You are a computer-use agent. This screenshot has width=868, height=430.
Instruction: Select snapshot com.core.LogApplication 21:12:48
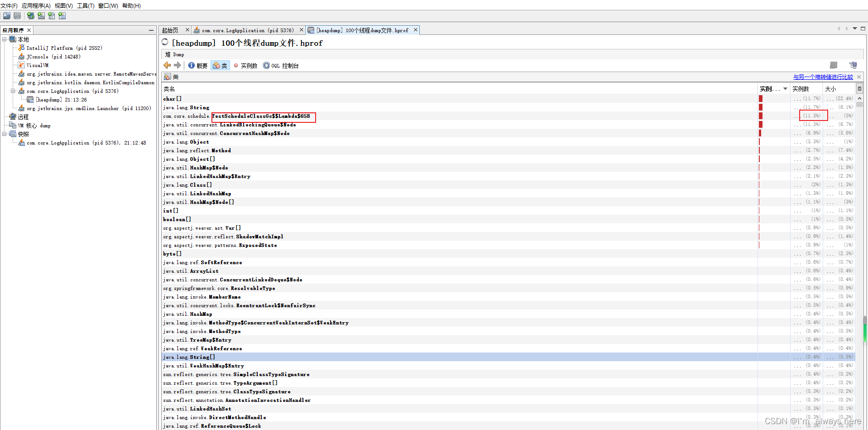(x=86, y=143)
